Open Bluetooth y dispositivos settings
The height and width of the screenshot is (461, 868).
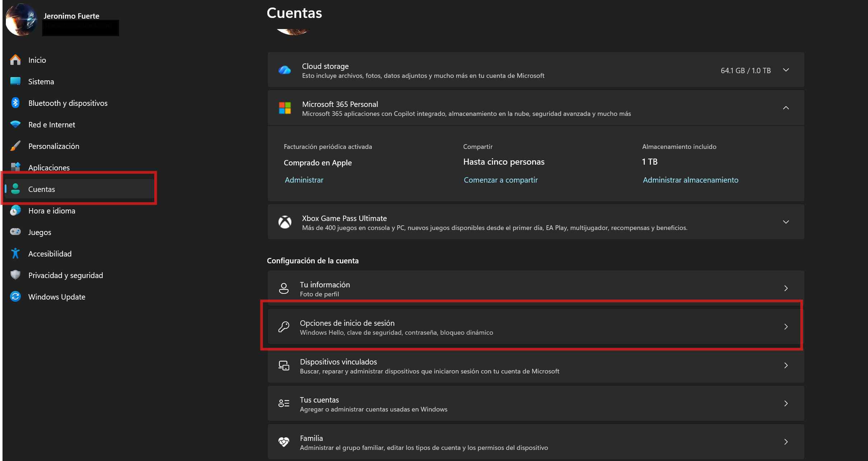tap(80, 103)
